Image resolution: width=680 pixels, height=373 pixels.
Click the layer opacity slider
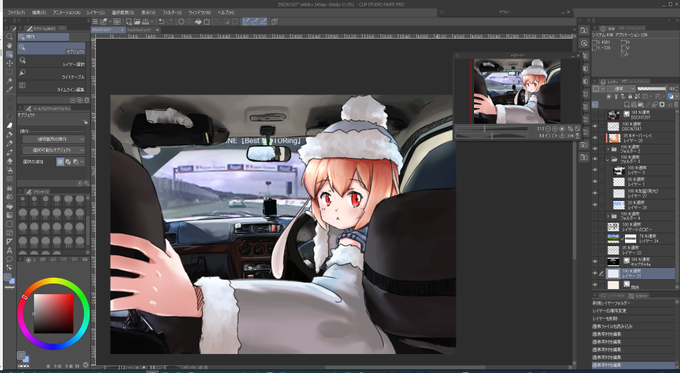(x=651, y=88)
